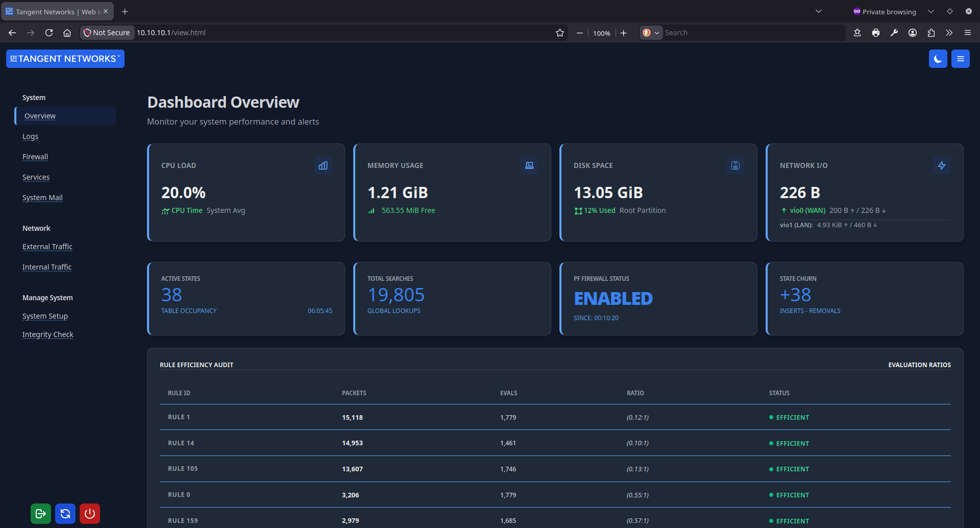The width and height of the screenshot is (980, 528).
Task: Open the Private browsing dropdown chevron
Action: pyautogui.click(x=930, y=11)
